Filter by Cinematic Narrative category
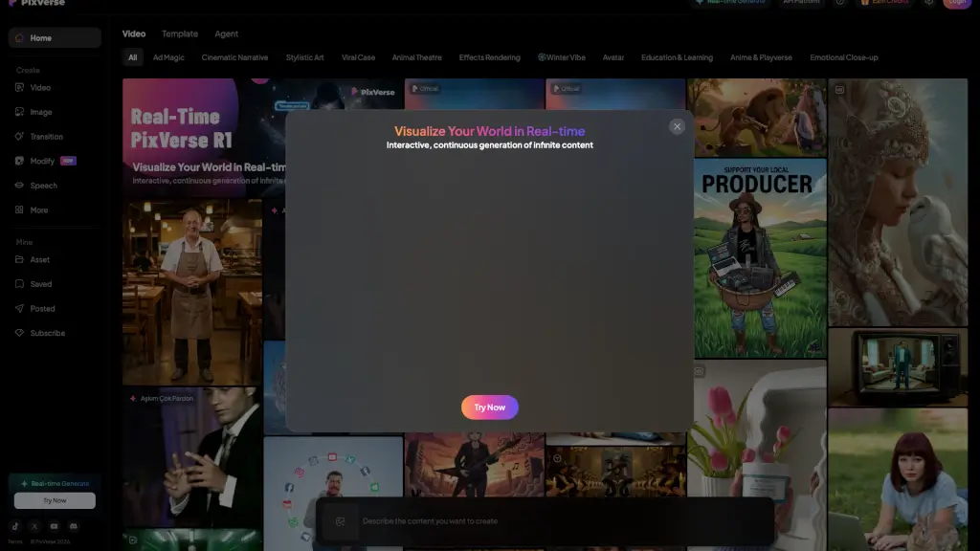Screen dimensions: 980x551 tap(234, 57)
